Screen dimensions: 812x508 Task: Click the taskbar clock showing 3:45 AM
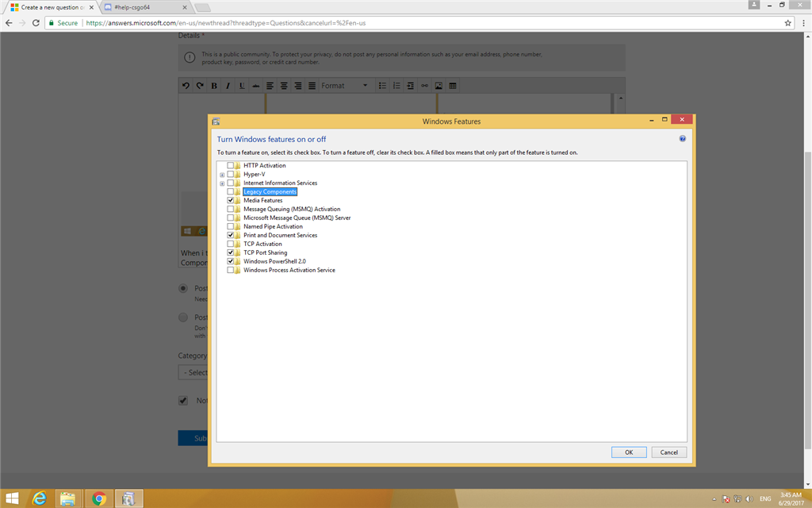pyautogui.click(x=791, y=498)
